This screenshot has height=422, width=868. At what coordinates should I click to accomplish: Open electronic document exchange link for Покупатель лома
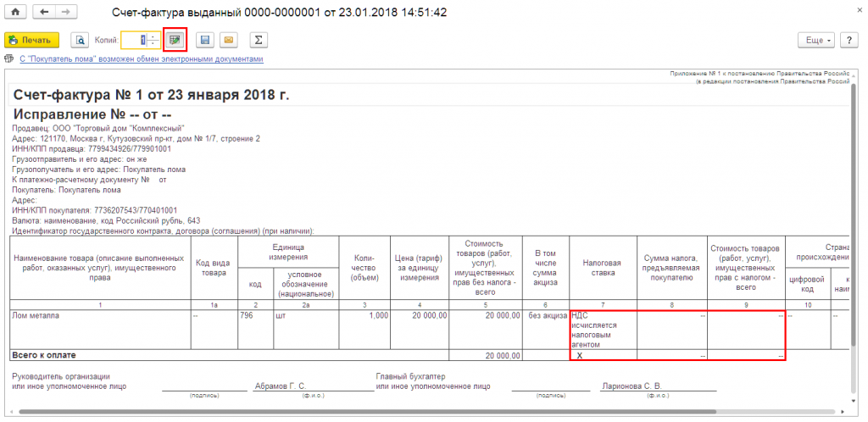coord(142,58)
